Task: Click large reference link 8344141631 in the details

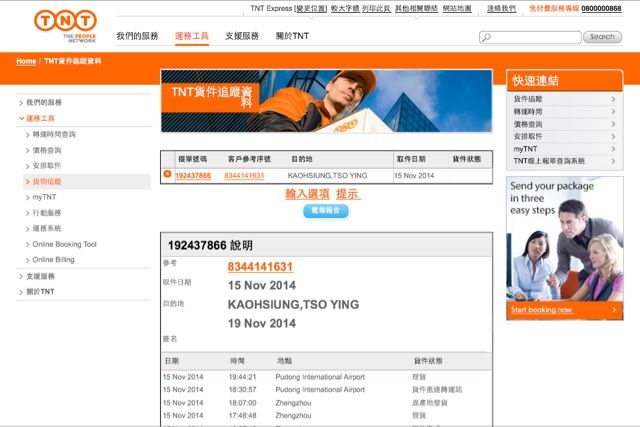Action: click(x=260, y=267)
